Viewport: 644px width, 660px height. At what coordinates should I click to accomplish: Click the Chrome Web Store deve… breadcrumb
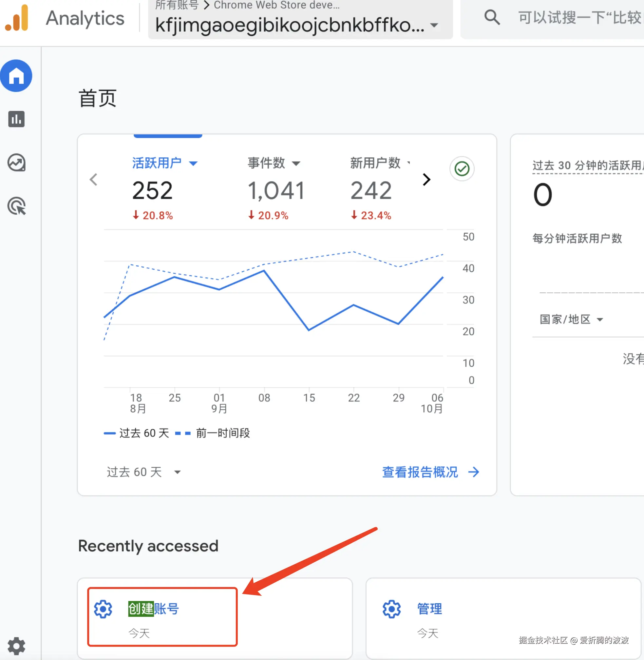click(x=277, y=5)
